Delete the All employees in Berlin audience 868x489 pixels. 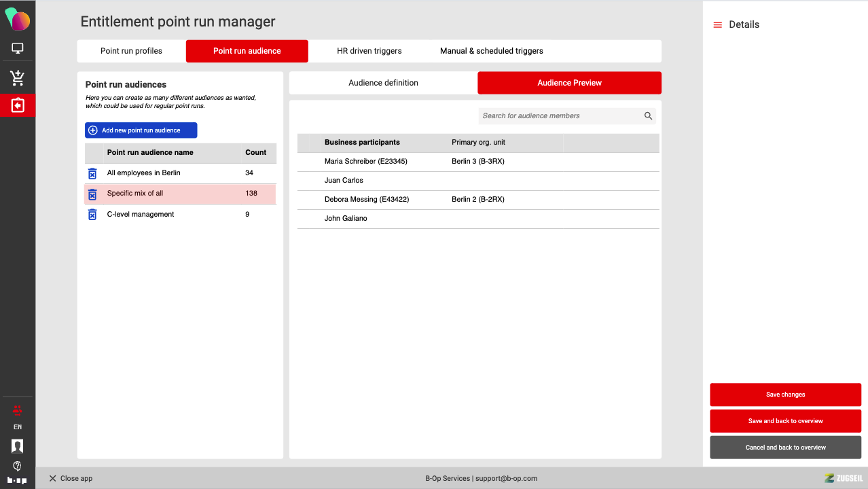coord(92,173)
